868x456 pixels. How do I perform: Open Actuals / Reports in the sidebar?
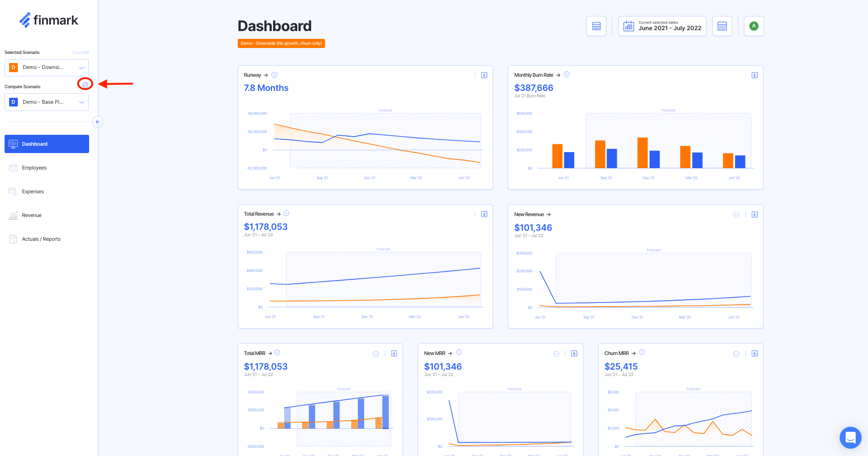41,239
